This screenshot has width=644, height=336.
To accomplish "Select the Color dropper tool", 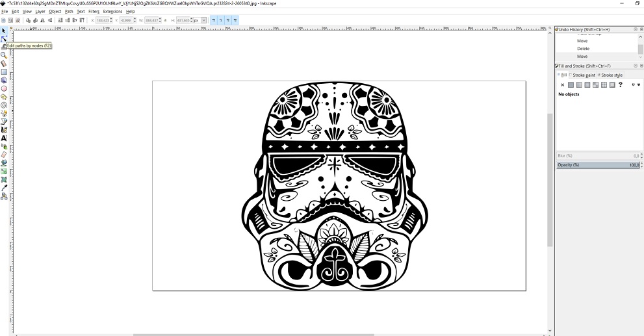I will point(4,188).
